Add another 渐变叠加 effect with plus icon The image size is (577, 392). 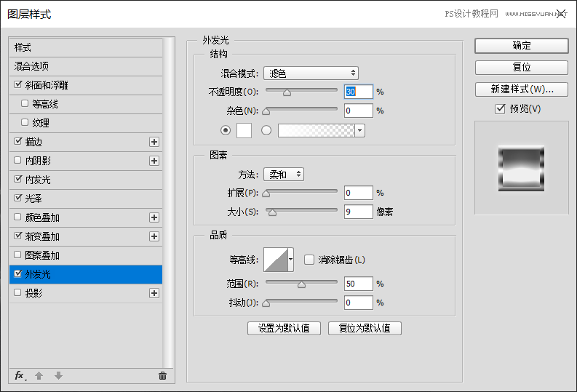pos(154,236)
